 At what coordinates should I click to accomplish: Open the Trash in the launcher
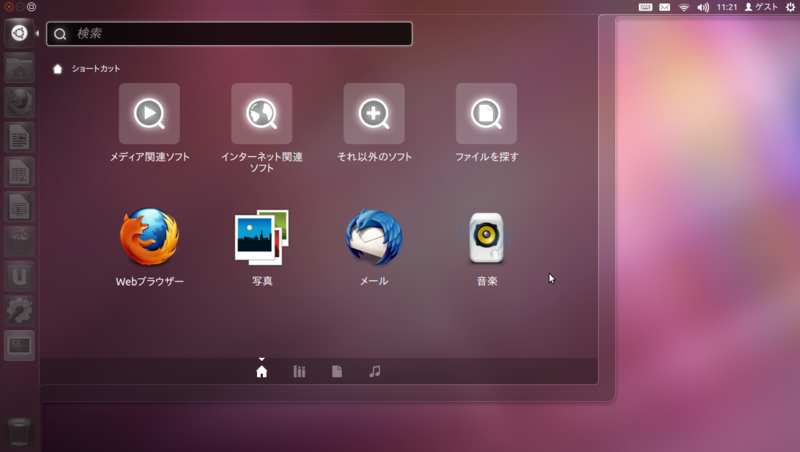pyautogui.click(x=19, y=432)
